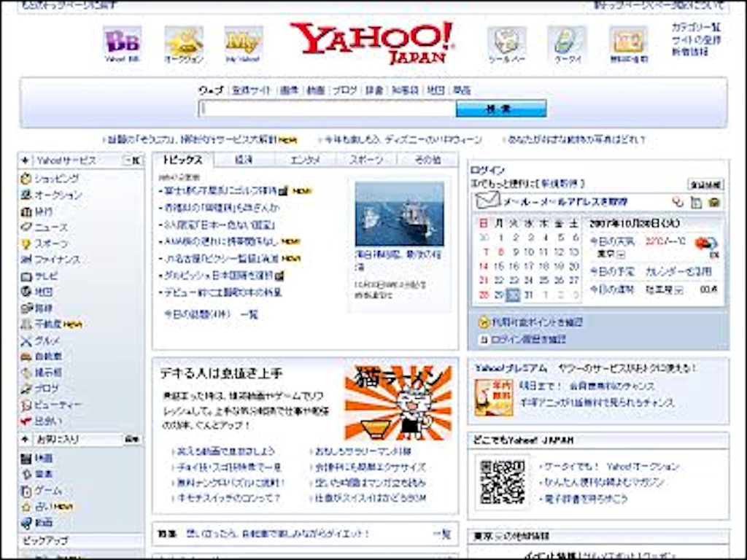Screen dimensions: 747x560
Task: Open the 新規取得 link under login
Action: click(560, 183)
